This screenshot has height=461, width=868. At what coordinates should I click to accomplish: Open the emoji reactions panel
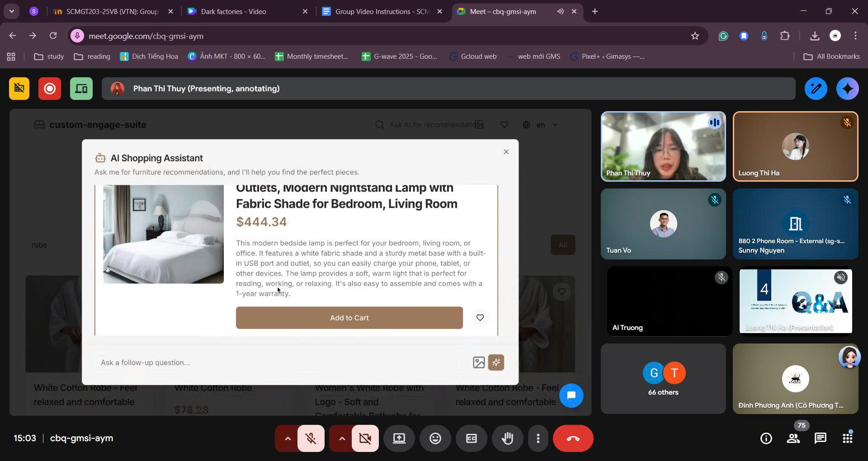click(x=435, y=438)
